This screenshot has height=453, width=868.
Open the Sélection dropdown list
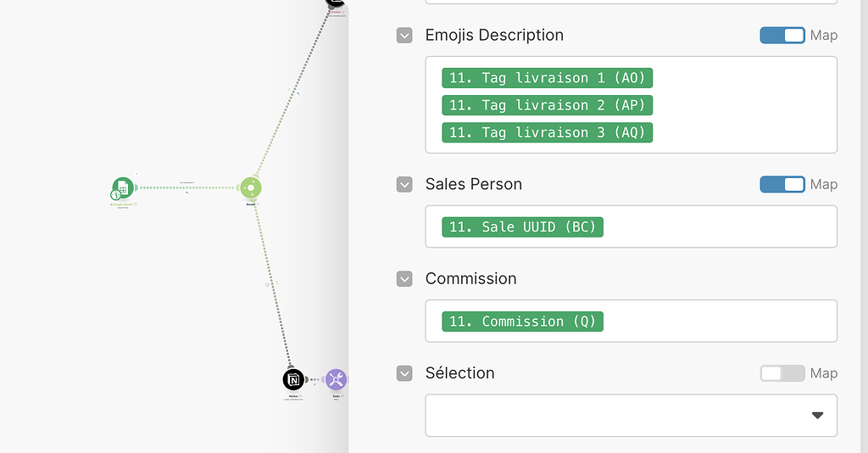click(631, 415)
